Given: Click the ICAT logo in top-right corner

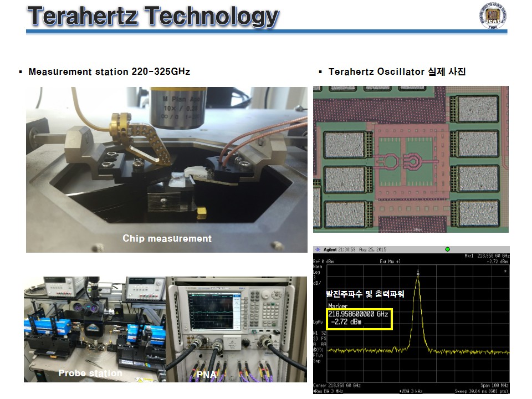Looking at the screenshot, I should click(493, 16).
